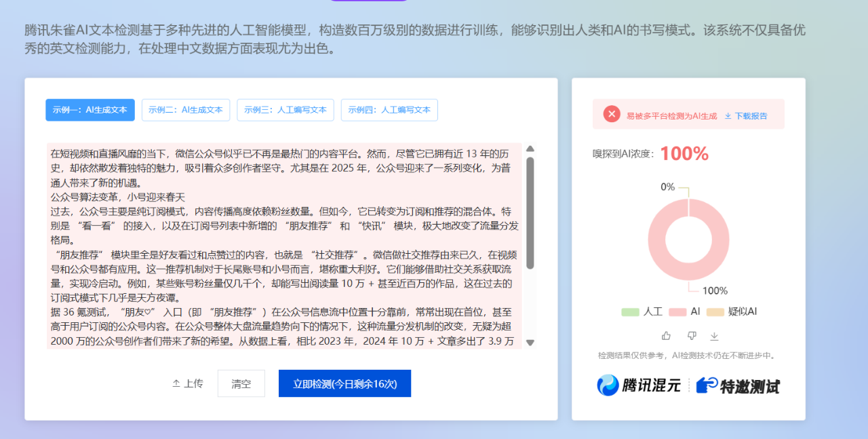
Task: Give thumbs down to detection result
Action: (x=692, y=336)
